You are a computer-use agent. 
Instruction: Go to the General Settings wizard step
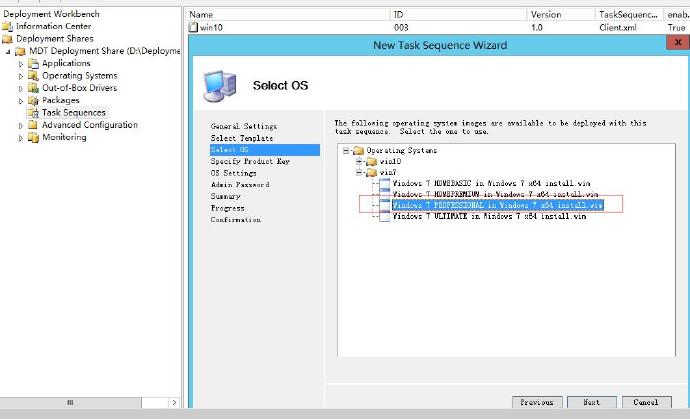(x=244, y=126)
